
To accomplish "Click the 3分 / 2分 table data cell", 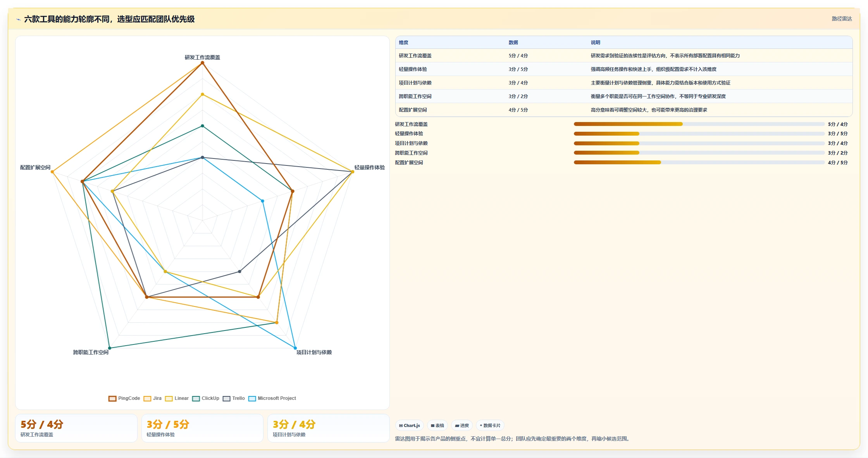I will click(x=518, y=96).
